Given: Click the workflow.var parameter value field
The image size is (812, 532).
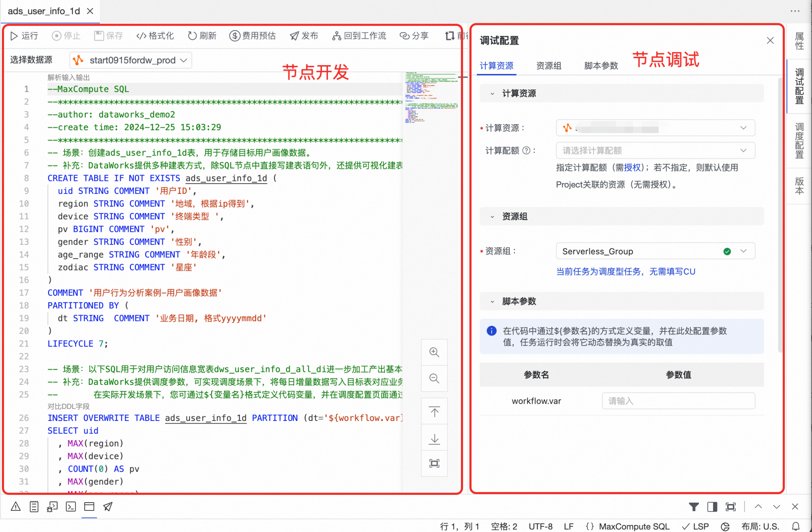Looking at the screenshot, I should 678,401.
